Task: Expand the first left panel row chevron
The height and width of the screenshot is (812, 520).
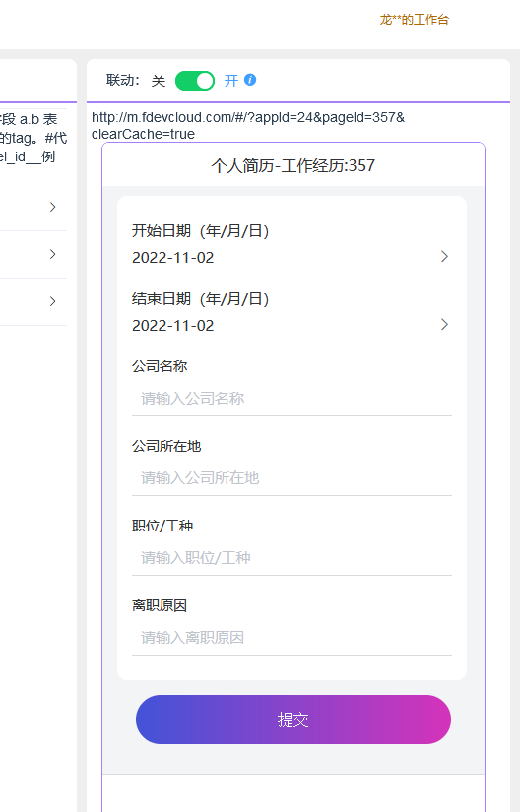Action: coord(52,207)
